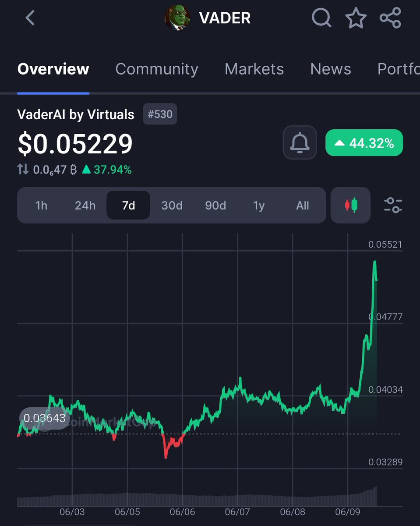Screen dimensions: 420x526
Task: Tap the 06/06 date label
Action: coord(182,512)
